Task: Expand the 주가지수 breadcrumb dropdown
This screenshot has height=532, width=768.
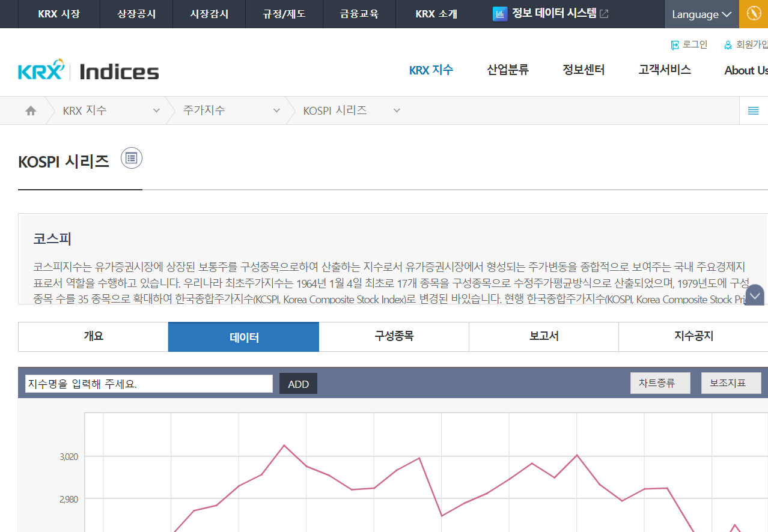Action: (276, 110)
